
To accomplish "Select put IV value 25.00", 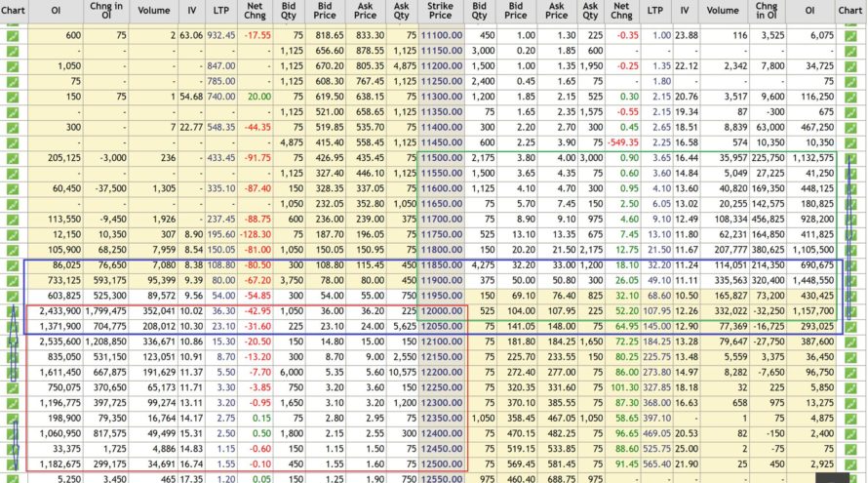I will pyautogui.click(x=686, y=449).
